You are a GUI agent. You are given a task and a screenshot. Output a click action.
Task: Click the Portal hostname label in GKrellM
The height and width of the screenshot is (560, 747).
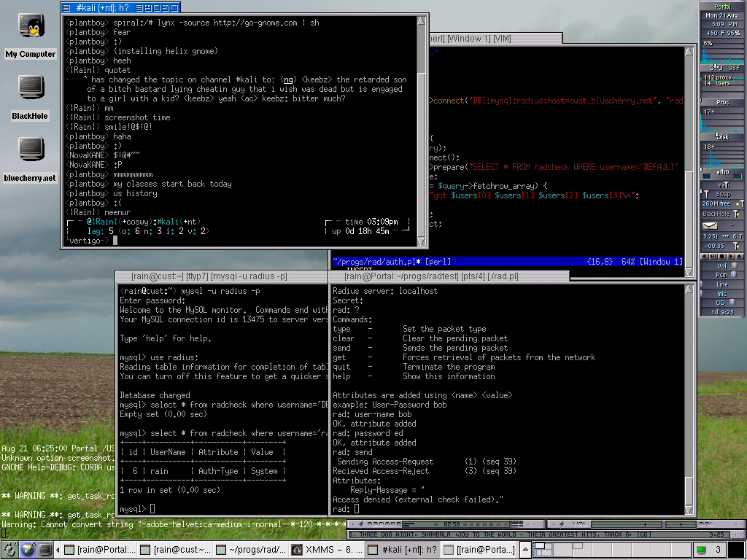(722, 7)
